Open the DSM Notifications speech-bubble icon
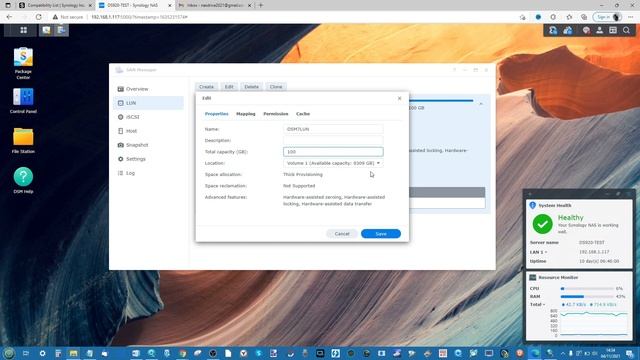Screen dimensions: 640x360 [586, 30]
